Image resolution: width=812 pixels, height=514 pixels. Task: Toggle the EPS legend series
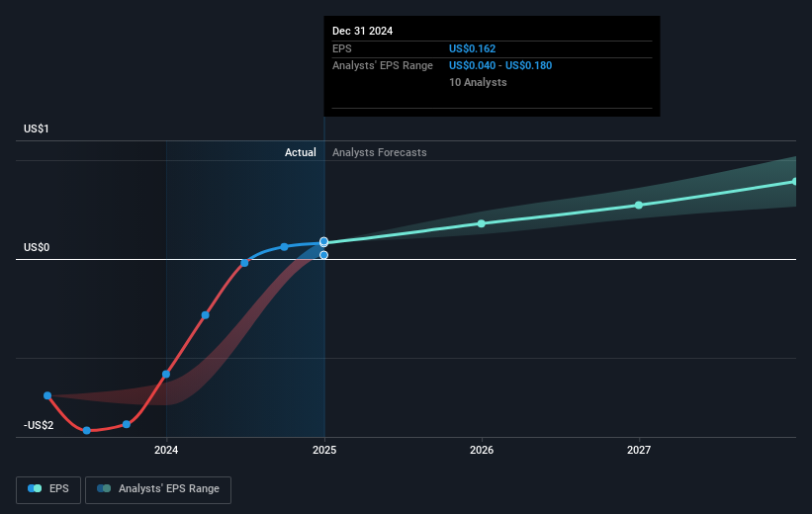(48, 489)
